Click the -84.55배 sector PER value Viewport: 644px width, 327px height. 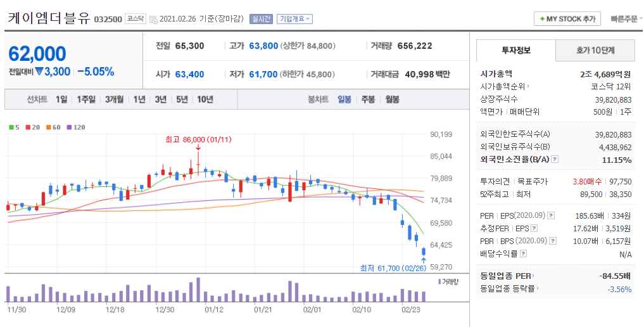tap(615, 276)
